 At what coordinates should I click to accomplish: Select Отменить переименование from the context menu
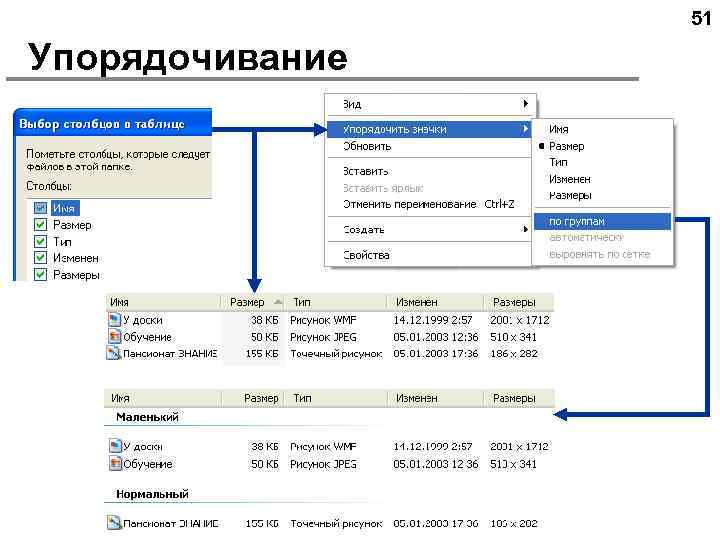tap(429, 204)
